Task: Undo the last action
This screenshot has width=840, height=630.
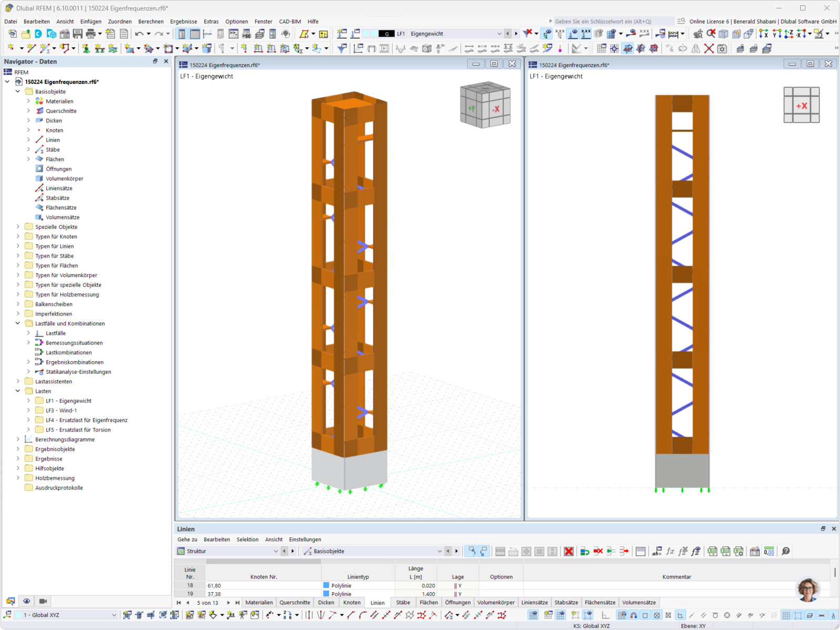Action: pos(139,33)
